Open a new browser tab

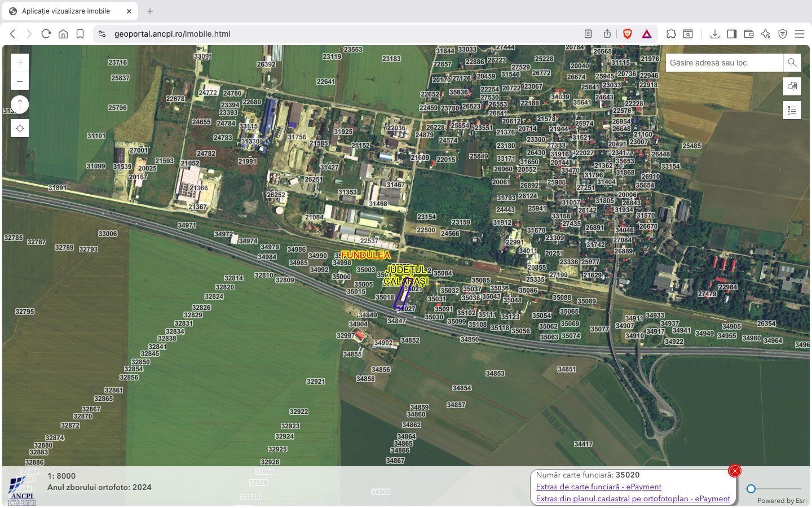tap(150, 11)
